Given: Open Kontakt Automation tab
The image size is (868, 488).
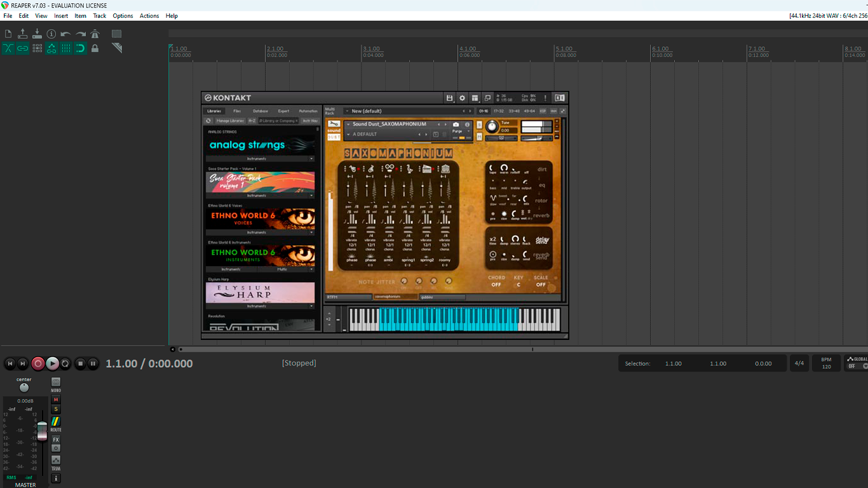Looking at the screenshot, I should [x=308, y=111].
